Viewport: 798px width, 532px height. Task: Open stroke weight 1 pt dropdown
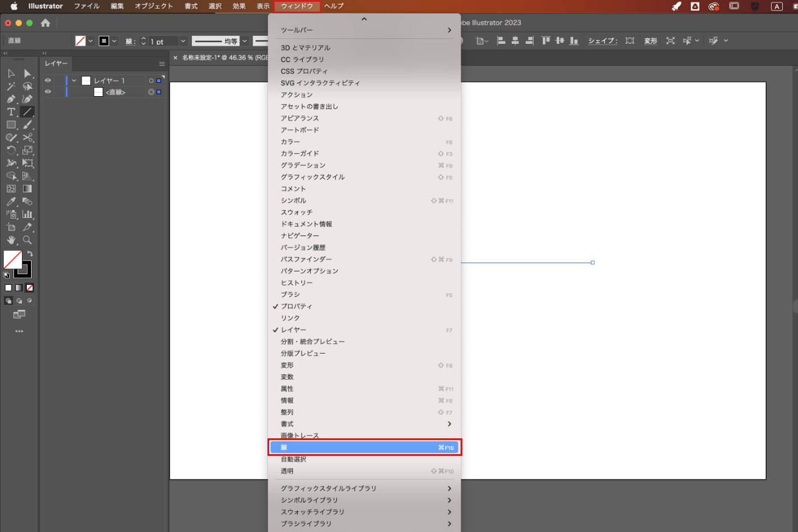point(182,41)
